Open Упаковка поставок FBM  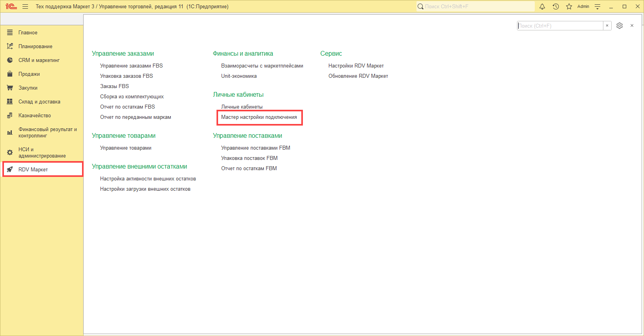click(x=249, y=158)
